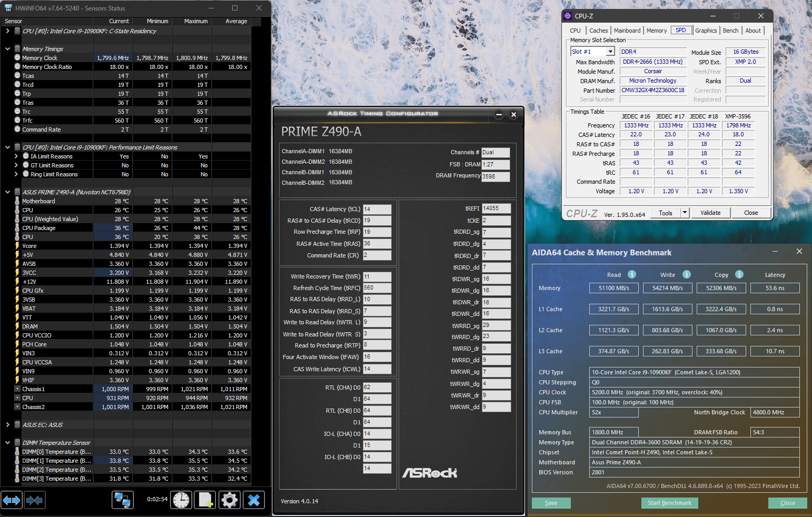Collapse the Performance Limit Reasons group

point(7,147)
